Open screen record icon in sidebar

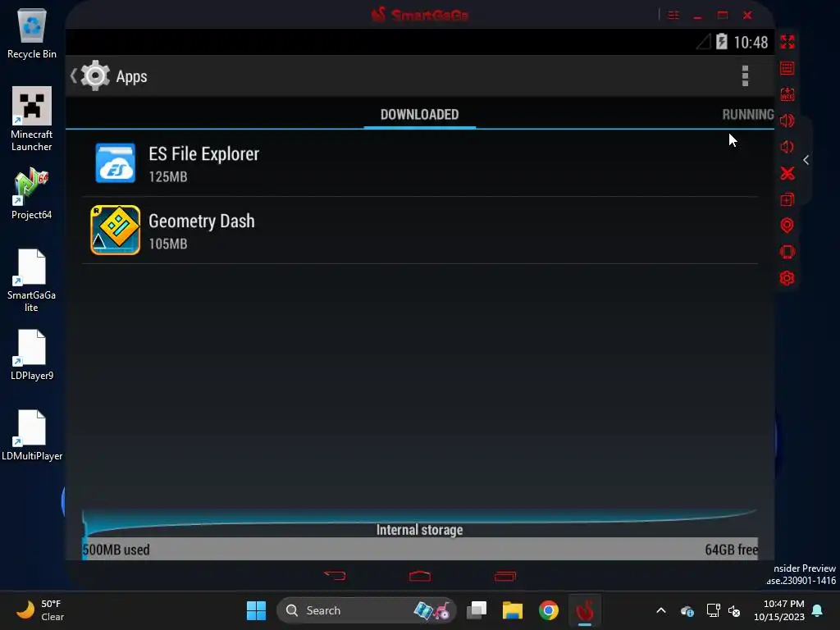point(787,94)
